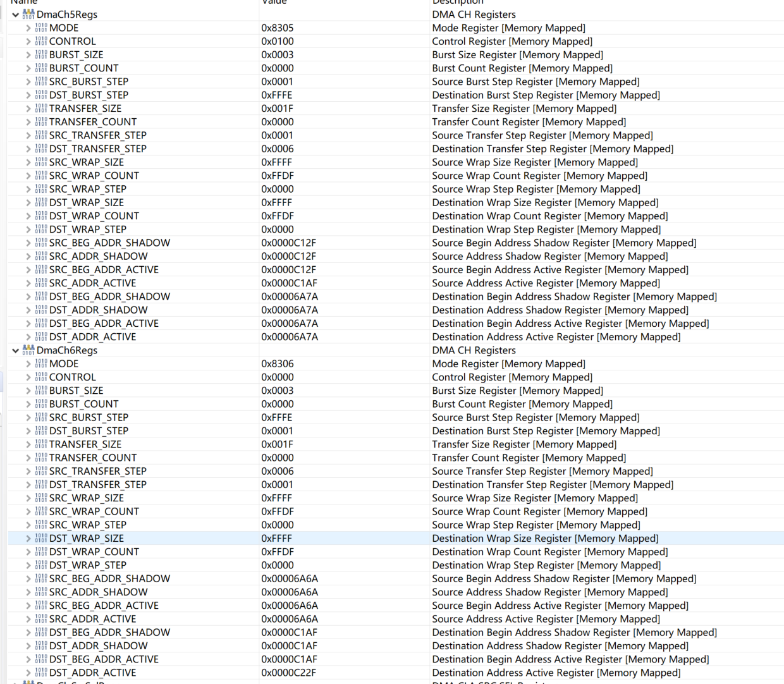Click icon of SRC_BEG_ADDR_SHADOW value 0x0000C12F
784x684 pixels.
click(x=41, y=243)
